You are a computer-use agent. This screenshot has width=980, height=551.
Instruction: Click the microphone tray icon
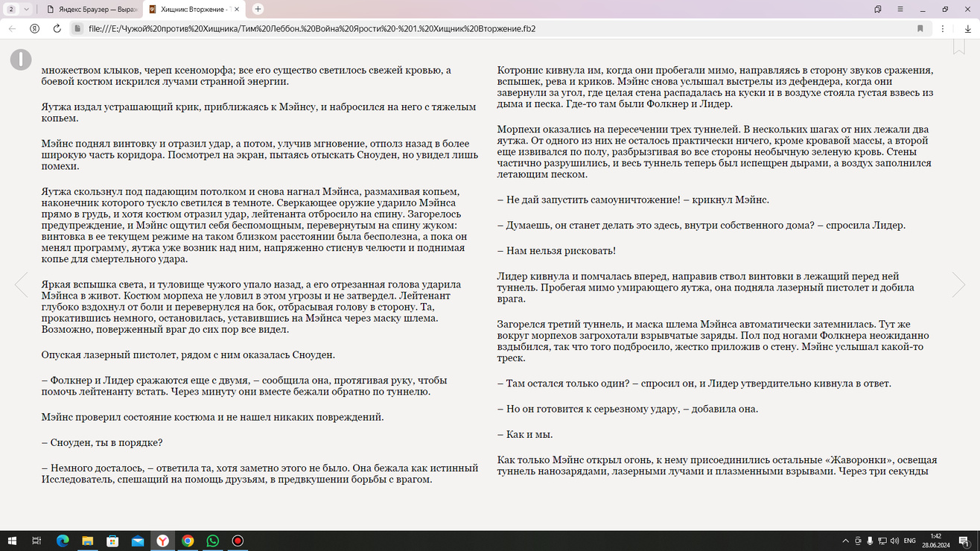tap(870, 541)
